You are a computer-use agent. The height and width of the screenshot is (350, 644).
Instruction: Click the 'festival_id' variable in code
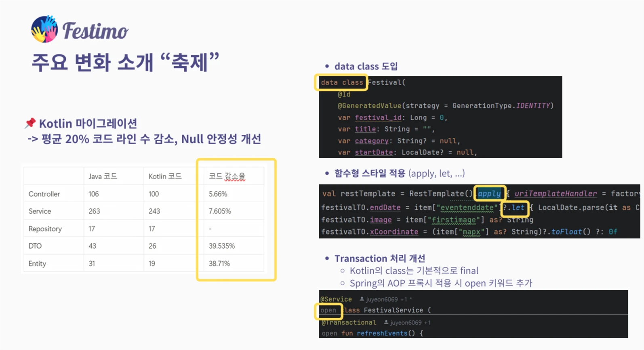point(378,117)
